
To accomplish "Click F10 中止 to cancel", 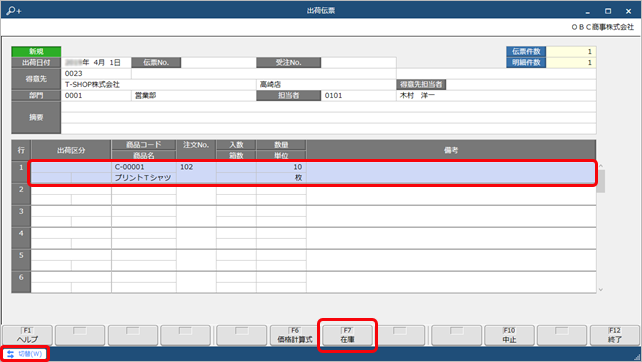I will point(509,335).
